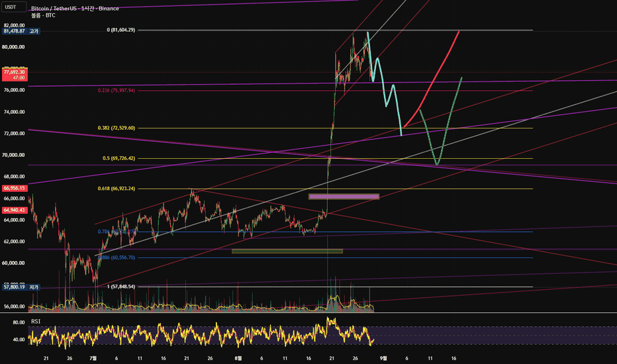
Task: Click the RSI indicator pane label
Action: point(36,322)
